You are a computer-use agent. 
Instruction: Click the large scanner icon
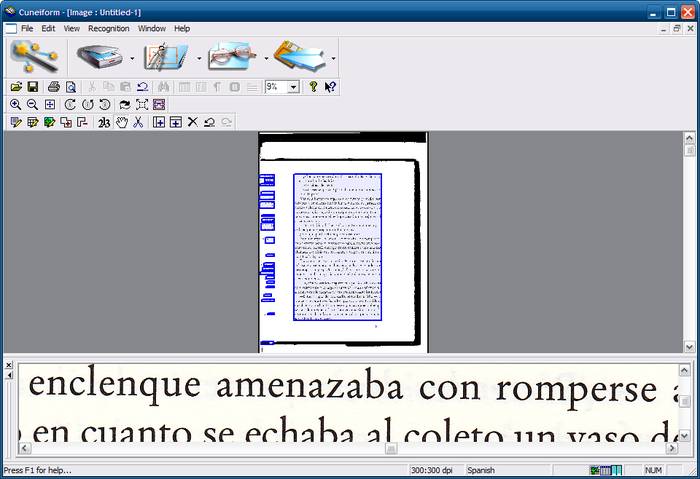pyautogui.click(x=100, y=57)
